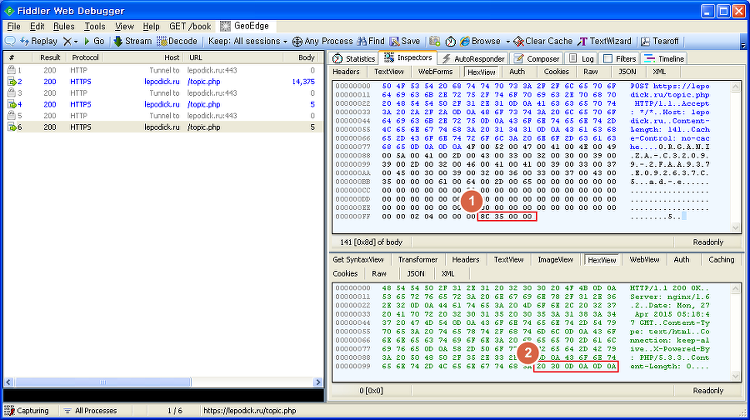Select session 4 HTTPS row
The height and width of the screenshot is (420, 750).
(x=163, y=104)
